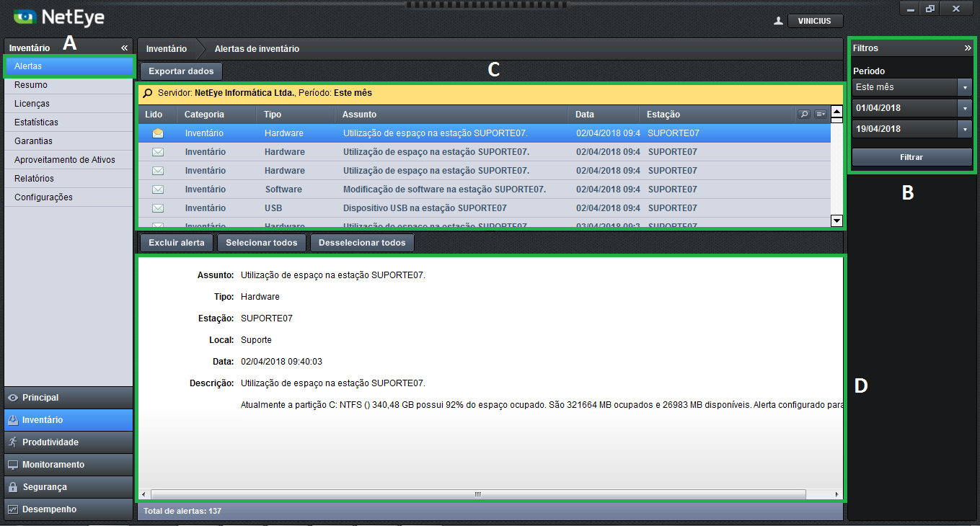The width and height of the screenshot is (980, 526).
Task: Open the column options menu icon
Action: point(821,114)
